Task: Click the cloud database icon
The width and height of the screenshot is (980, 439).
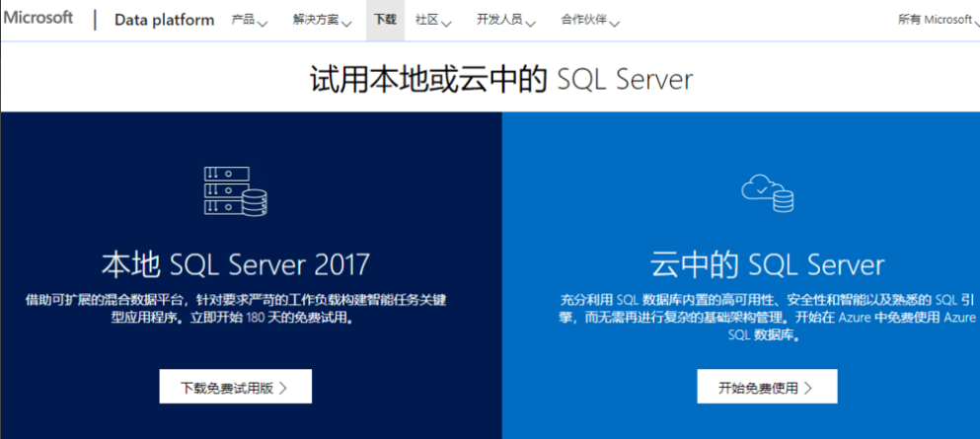Action: tap(768, 193)
